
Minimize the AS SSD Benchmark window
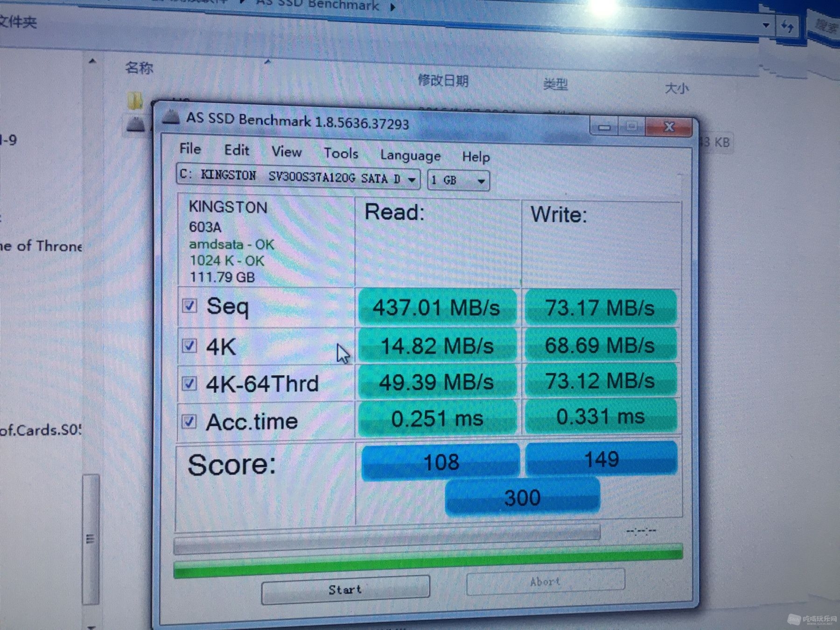pos(605,126)
